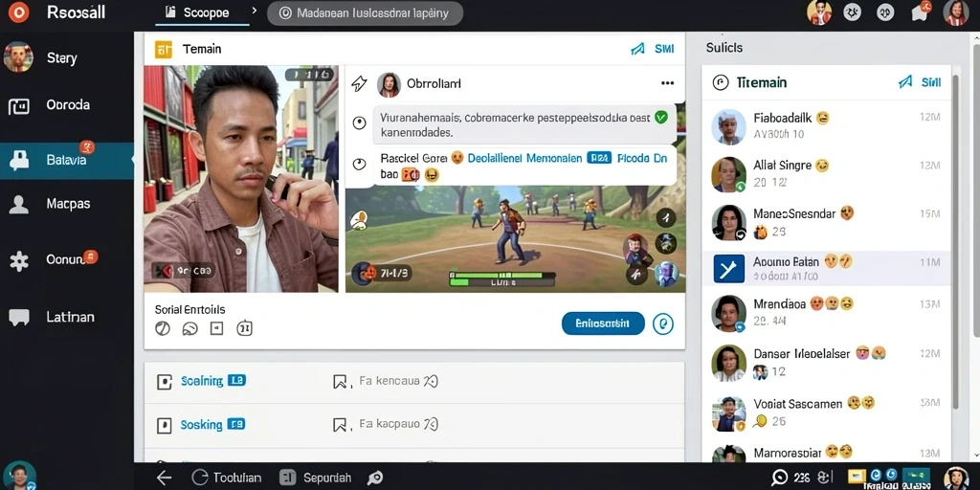Expand the chevron next to Scoppe tab
This screenshot has height=490, width=980.
(x=254, y=11)
